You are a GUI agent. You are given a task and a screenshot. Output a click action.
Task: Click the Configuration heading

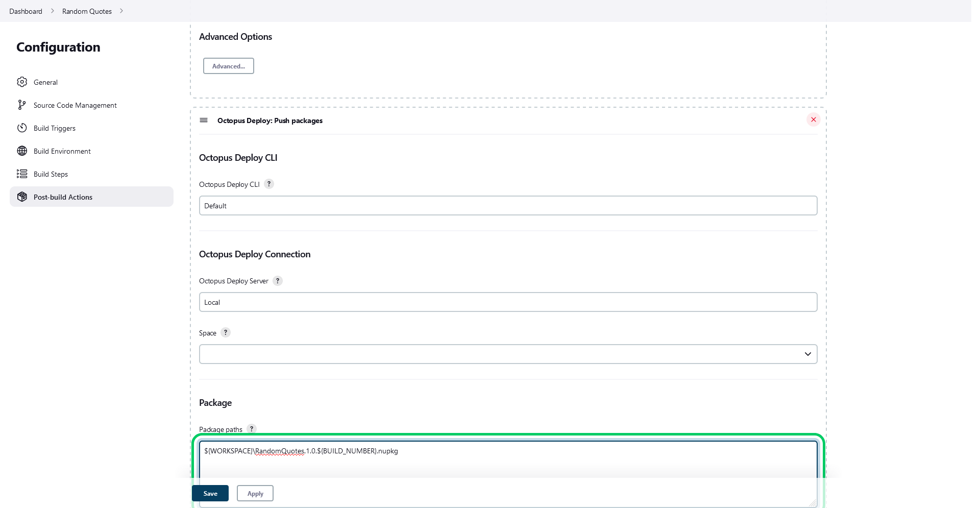58,47
